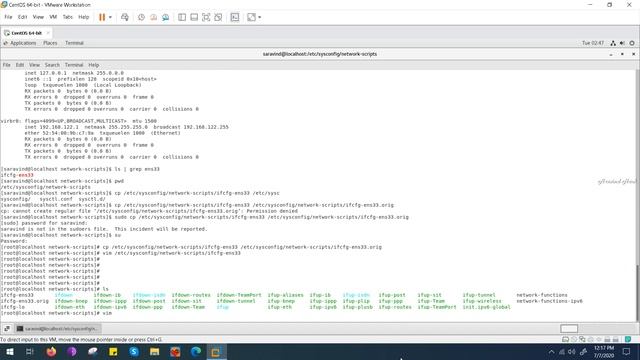Click ifdown-TeamPort in ls output
The image size is (640, 360).
click(x=239, y=295)
